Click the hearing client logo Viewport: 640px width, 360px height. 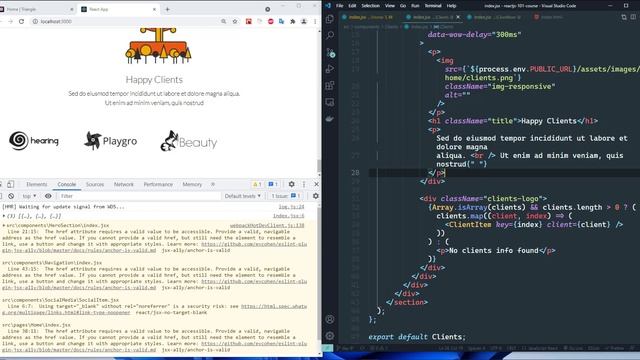[34, 141]
